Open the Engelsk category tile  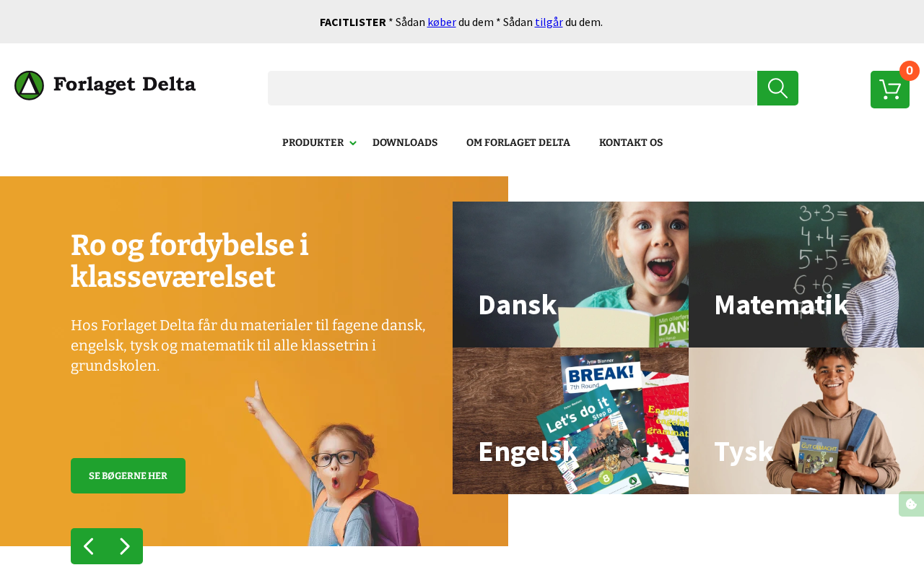click(x=570, y=421)
